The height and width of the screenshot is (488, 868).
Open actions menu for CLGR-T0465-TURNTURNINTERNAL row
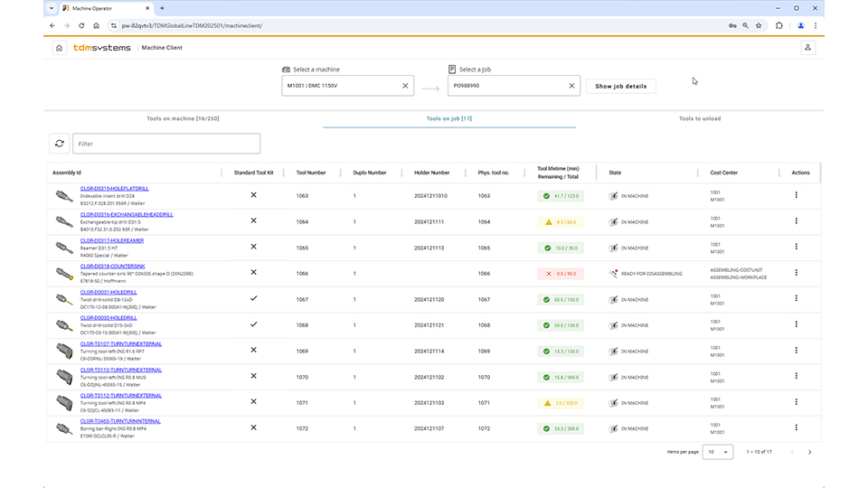(x=796, y=427)
